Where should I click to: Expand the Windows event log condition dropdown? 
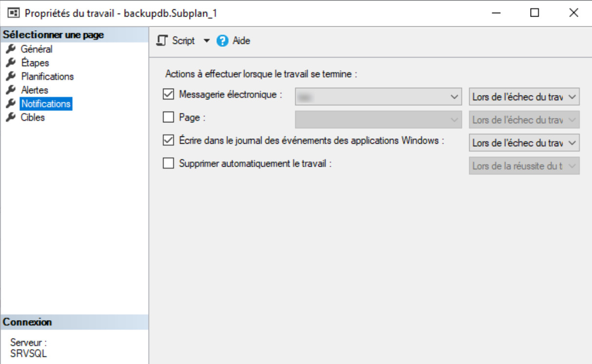click(x=524, y=143)
